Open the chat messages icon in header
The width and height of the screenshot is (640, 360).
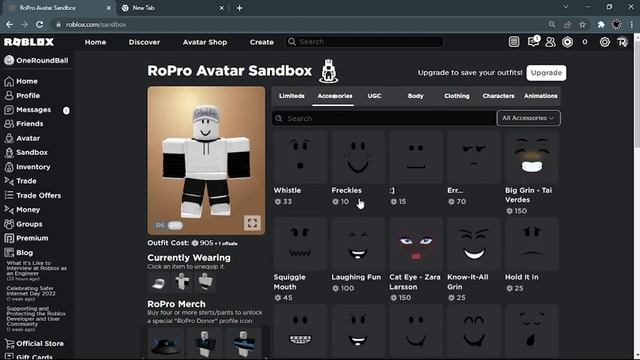(x=533, y=41)
